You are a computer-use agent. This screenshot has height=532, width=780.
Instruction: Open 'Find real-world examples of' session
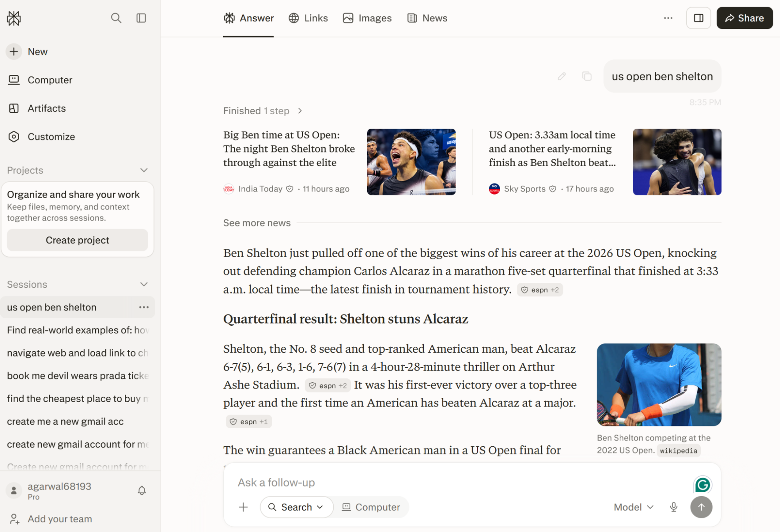click(x=77, y=330)
